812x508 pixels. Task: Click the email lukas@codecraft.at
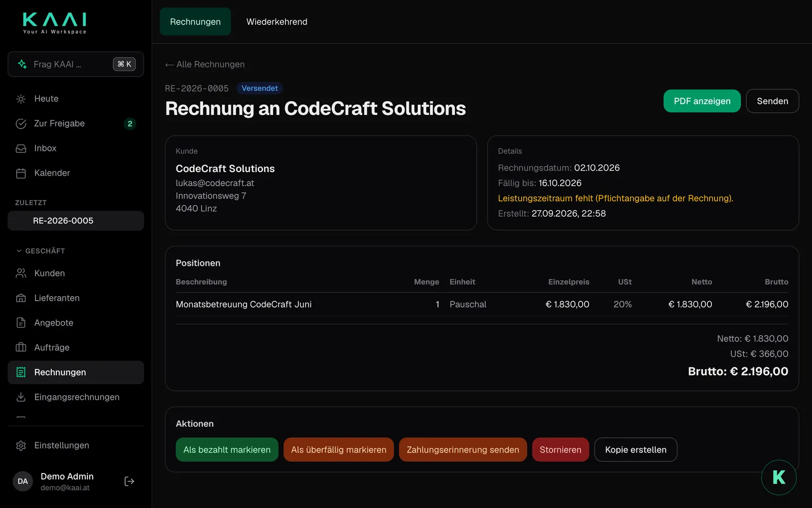pyautogui.click(x=215, y=183)
